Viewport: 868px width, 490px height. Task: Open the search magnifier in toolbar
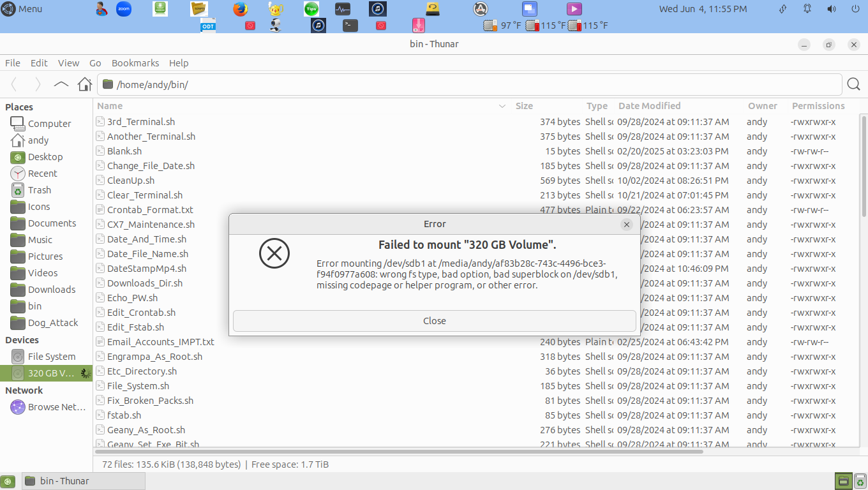[853, 84]
